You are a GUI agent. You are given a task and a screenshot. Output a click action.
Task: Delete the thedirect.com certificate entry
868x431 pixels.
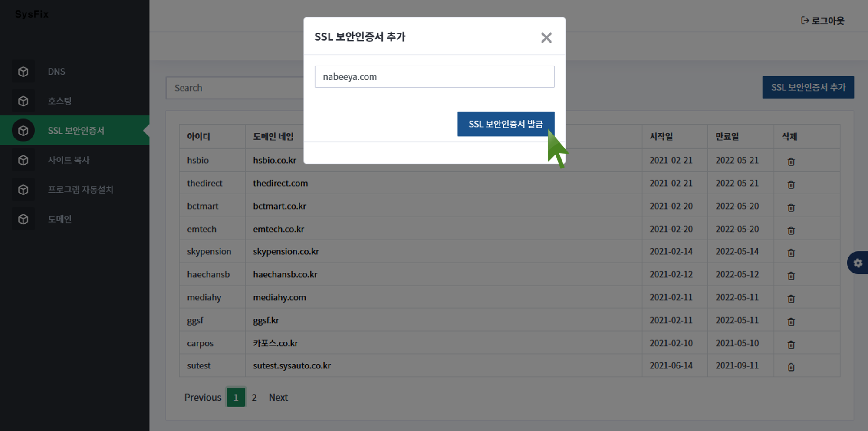[x=791, y=184]
